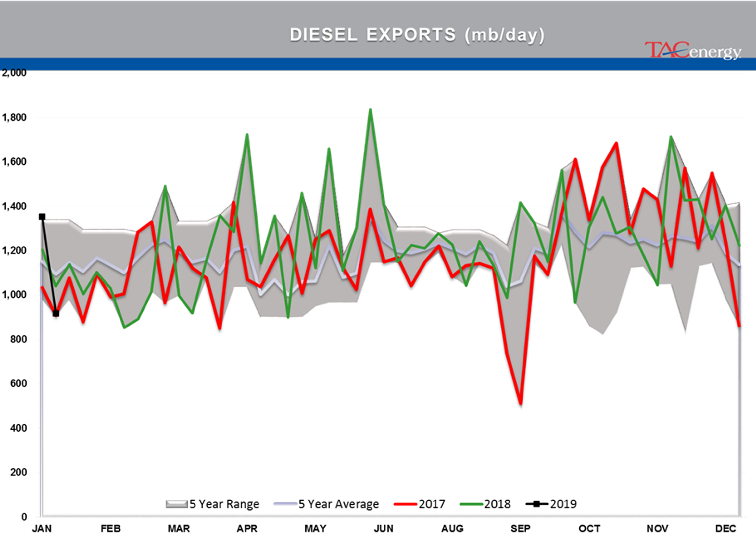Select the '2019' legend label

click(563, 504)
